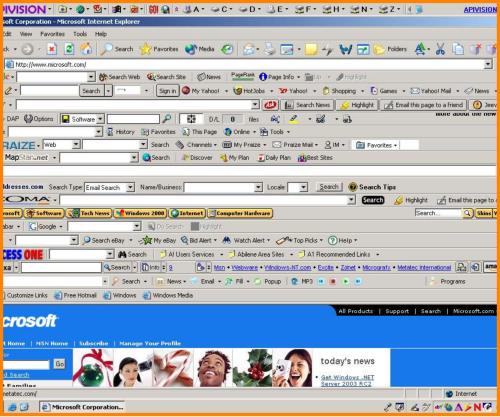Image resolution: width=500 pixels, height=417 pixels.
Task: Open the Tools menu
Action: coord(80,34)
